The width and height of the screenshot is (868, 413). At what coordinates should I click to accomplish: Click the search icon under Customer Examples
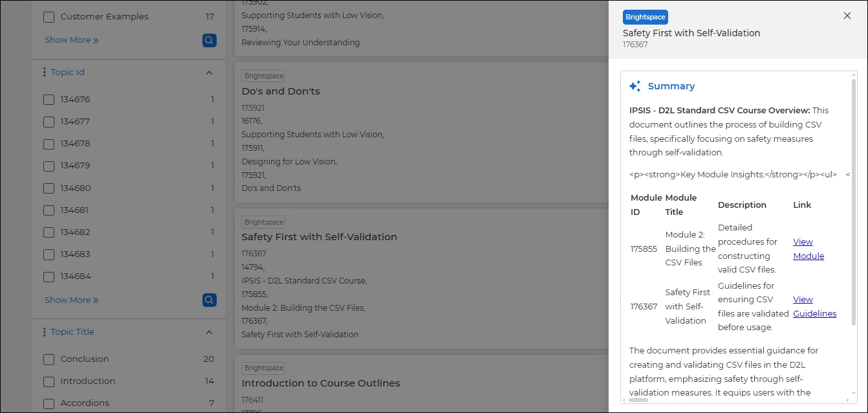pos(209,41)
